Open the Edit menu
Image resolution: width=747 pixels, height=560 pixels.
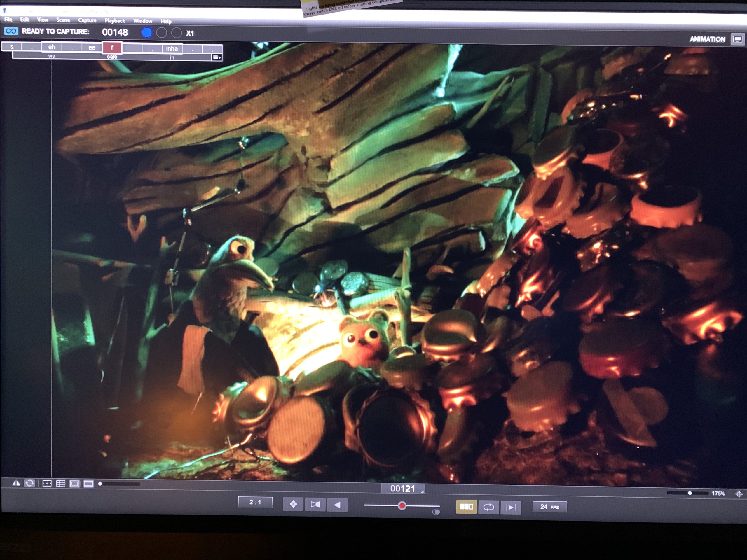pos(24,20)
